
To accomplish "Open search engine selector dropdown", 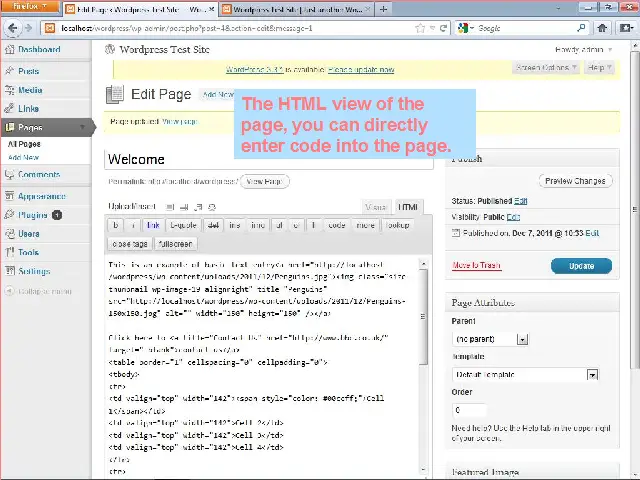I will tap(466, 28).
